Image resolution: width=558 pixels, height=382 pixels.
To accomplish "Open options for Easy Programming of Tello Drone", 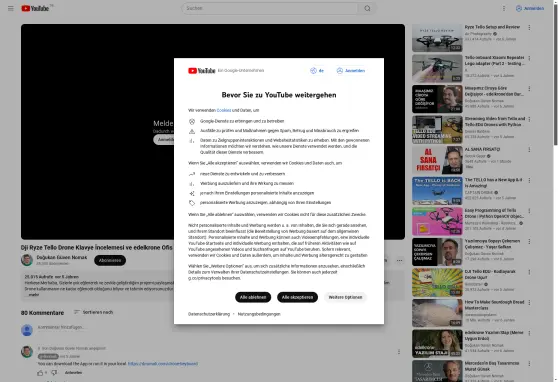I will (x=529, y=211).
